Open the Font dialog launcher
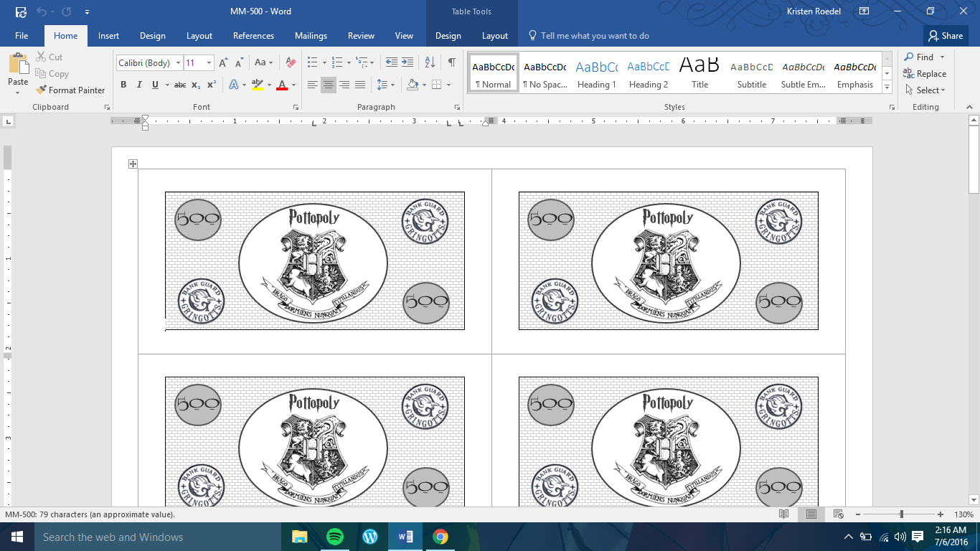Viewport: 980px width, 551px height. tap(296, 107)
